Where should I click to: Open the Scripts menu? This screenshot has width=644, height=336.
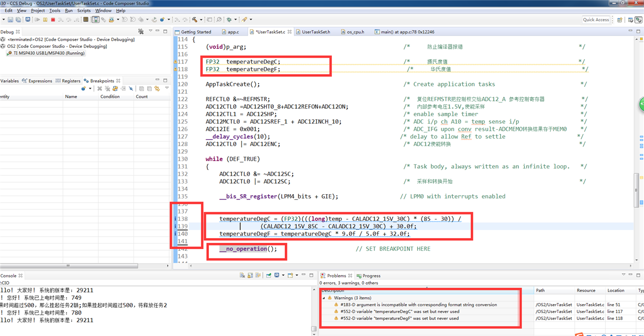(84, 10)
